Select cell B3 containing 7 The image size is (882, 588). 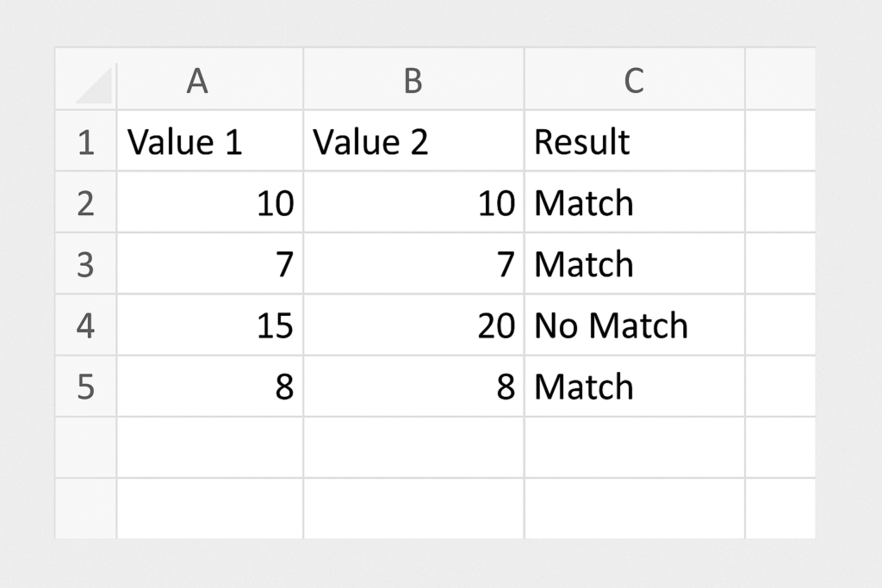(x=413, y=263)
